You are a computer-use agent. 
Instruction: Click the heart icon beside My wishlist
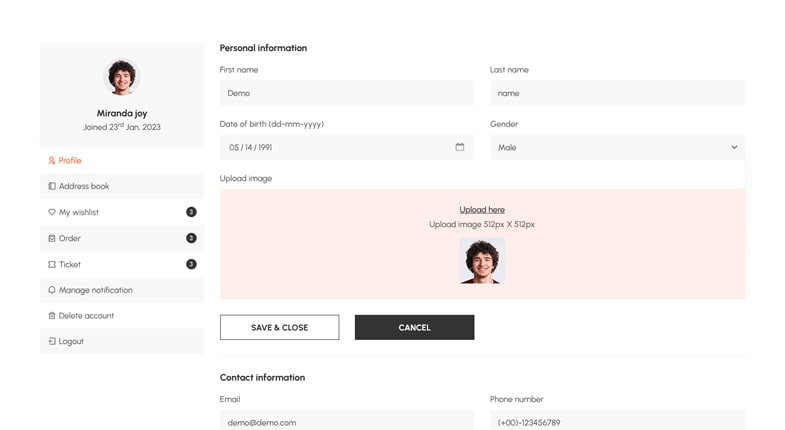(52, 212)
